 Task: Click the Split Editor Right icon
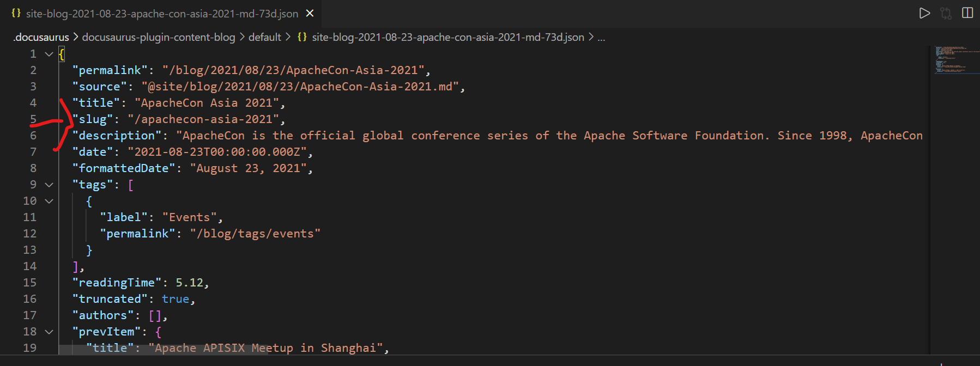click(967, 13)
